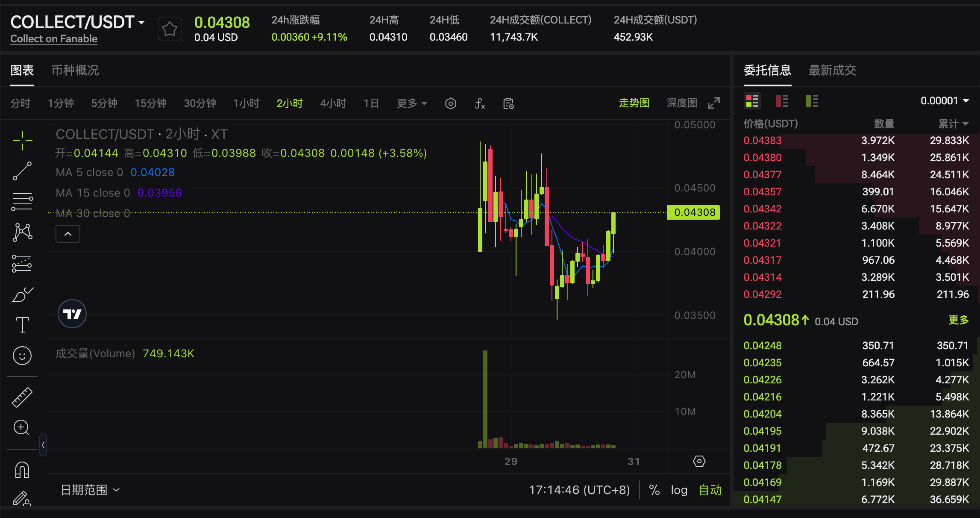Select the trend line drawing tool
This screenshot has width=980, height=518.
[x=22, y=171]
